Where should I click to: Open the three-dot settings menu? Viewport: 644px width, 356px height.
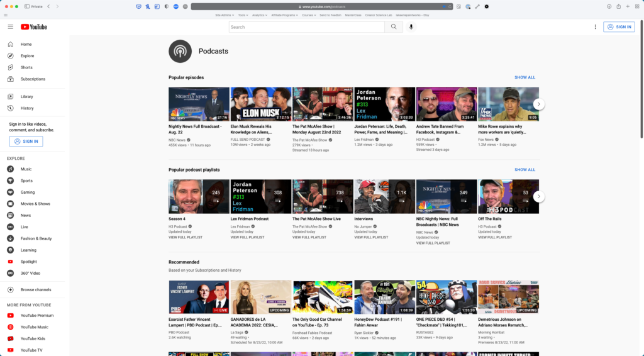[595, 27]
